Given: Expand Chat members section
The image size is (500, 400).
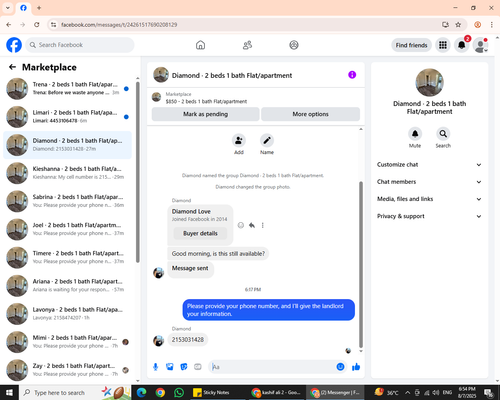Looking at the screenshot, I should pyautogui.click(x=429, y=182).
